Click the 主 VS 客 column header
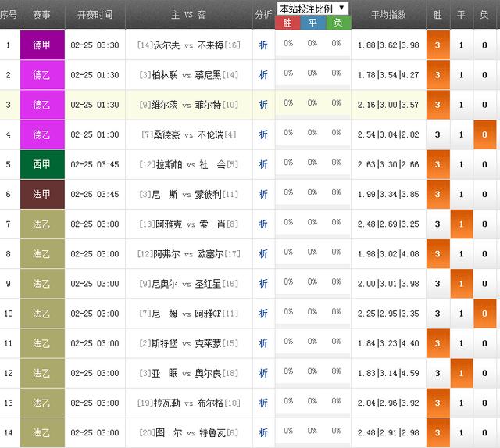Viewport: 500px width, 448px height. click(189, 15)
